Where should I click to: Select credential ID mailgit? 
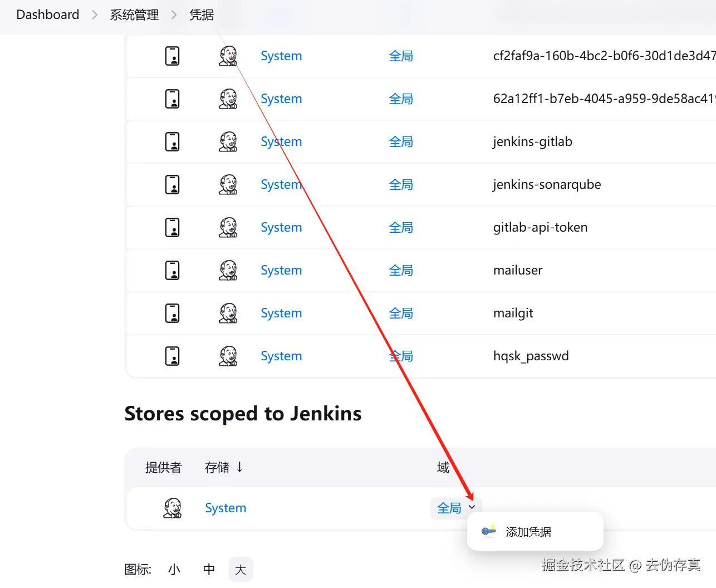(x=513, y=313)
